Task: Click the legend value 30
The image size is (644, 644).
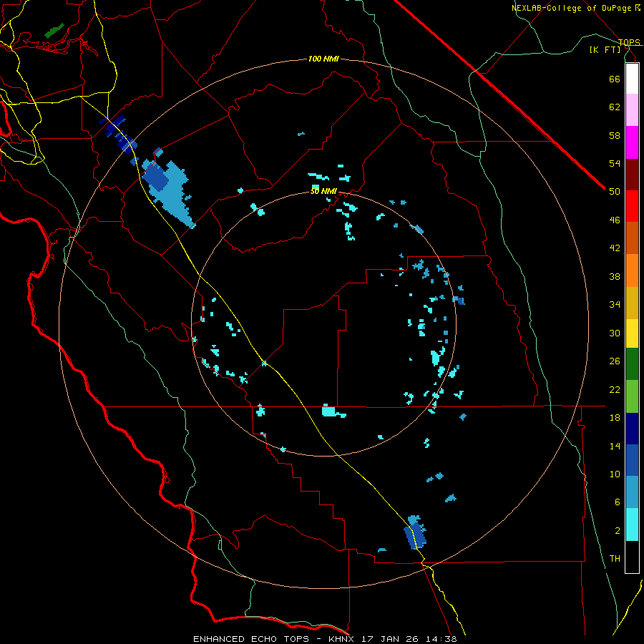Action: (615, 333)
